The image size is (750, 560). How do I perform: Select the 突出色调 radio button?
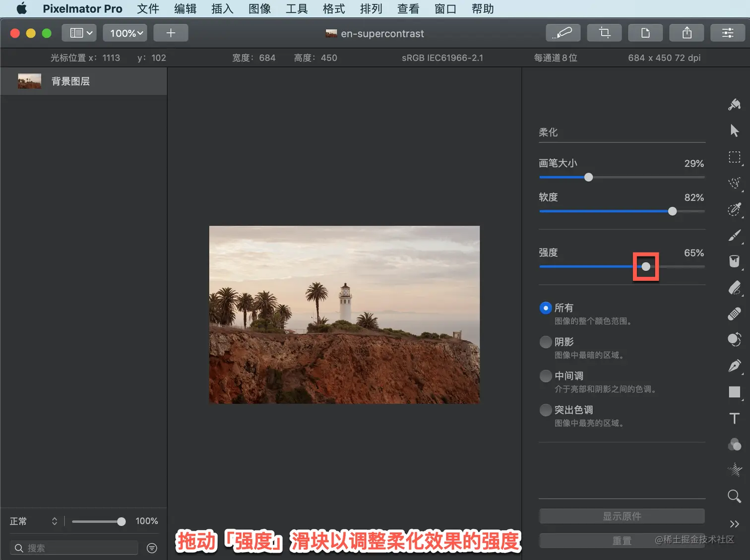pyautogui.click(x=546, y=410)
